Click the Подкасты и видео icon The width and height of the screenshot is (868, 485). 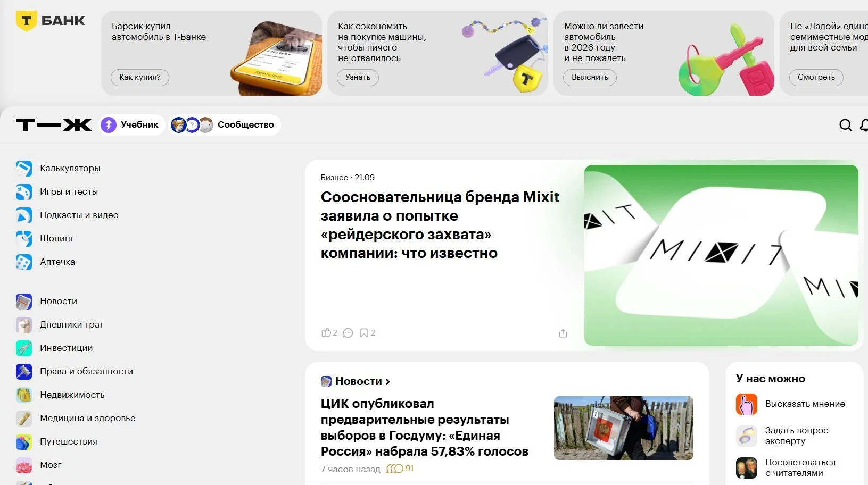[23, 215]
